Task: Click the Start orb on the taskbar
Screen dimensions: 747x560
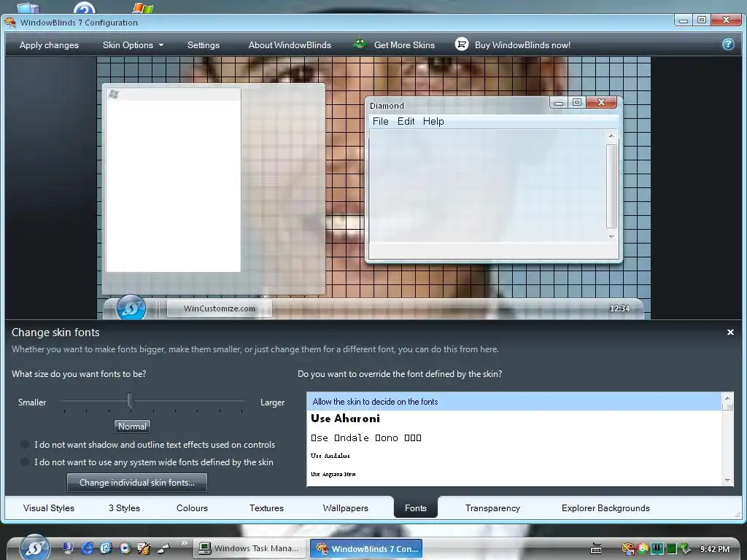Action: (34, 548)
